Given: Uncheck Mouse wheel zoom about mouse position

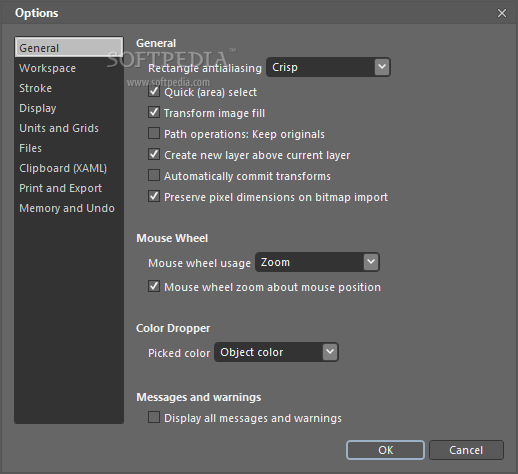Looking at the screenshot, I should click(x=154, y=286).
